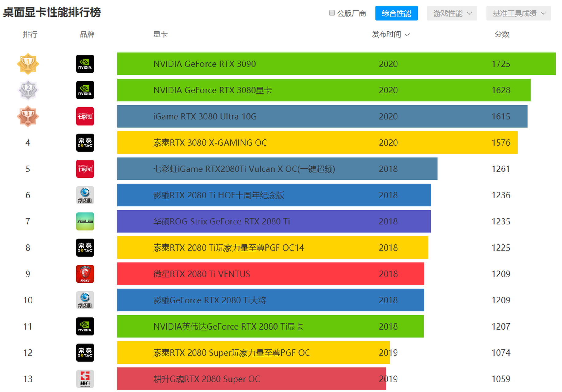Click rank number 7

(x=28, y=221)
